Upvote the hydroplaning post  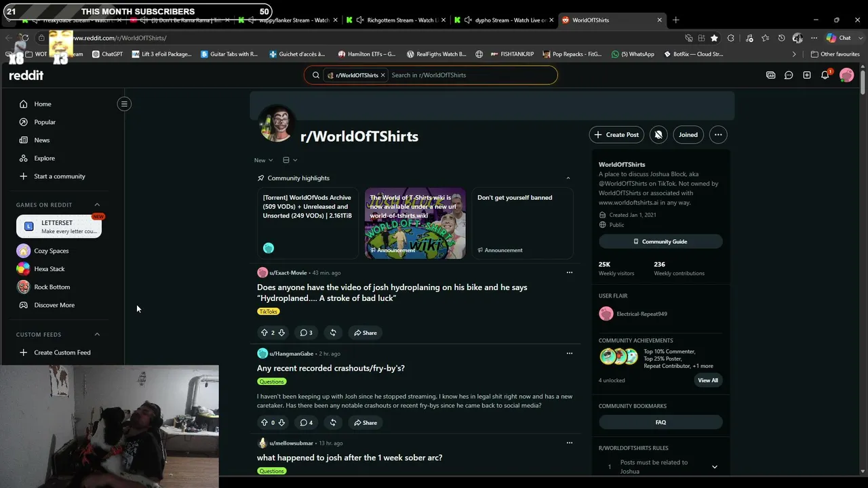pyautogui.click(x=264, y=333)
